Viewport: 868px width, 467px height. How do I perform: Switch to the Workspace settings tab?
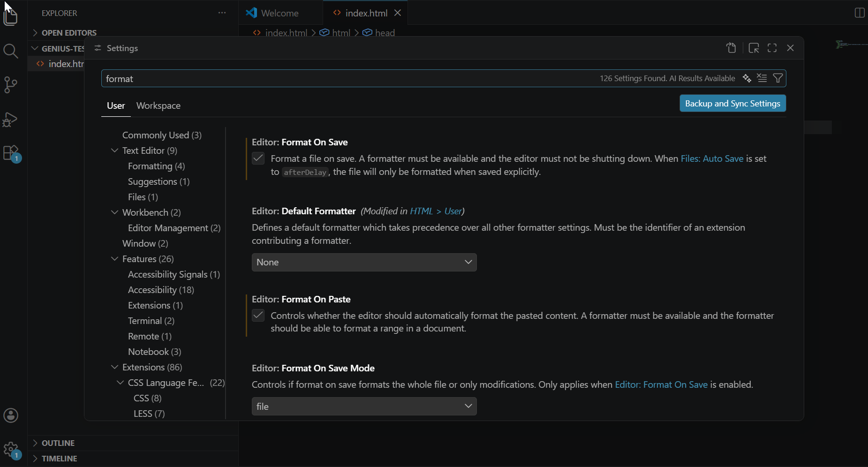(158, 106)
